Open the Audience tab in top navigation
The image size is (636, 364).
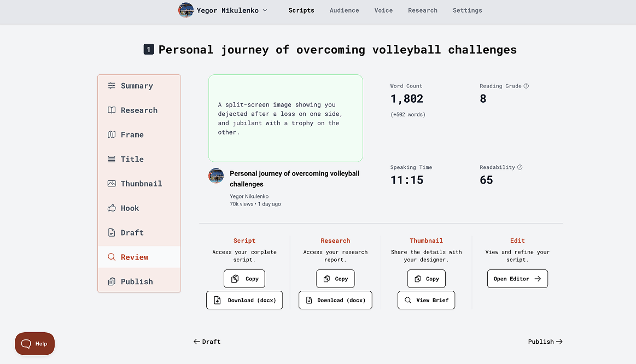344,10
